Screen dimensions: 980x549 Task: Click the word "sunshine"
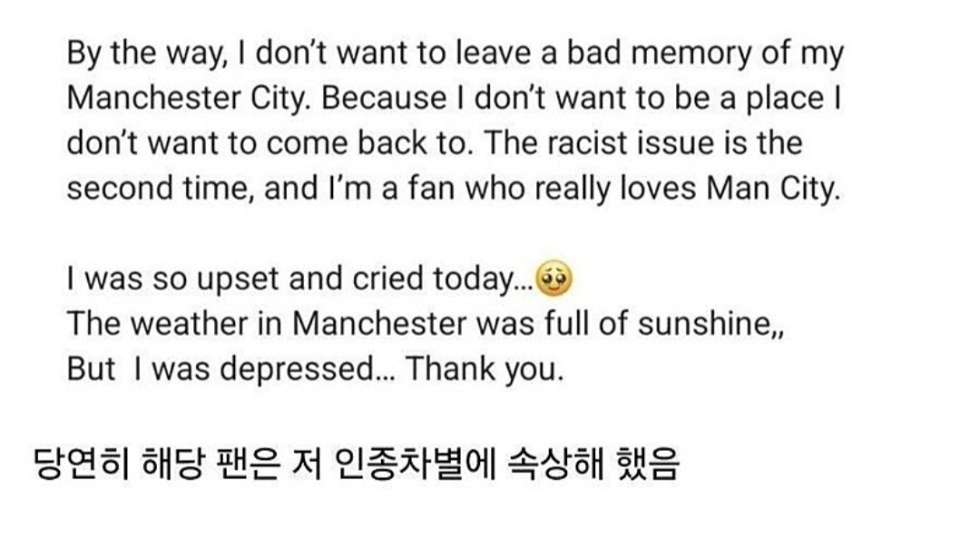pyautogui.click(x=702, y=325)
